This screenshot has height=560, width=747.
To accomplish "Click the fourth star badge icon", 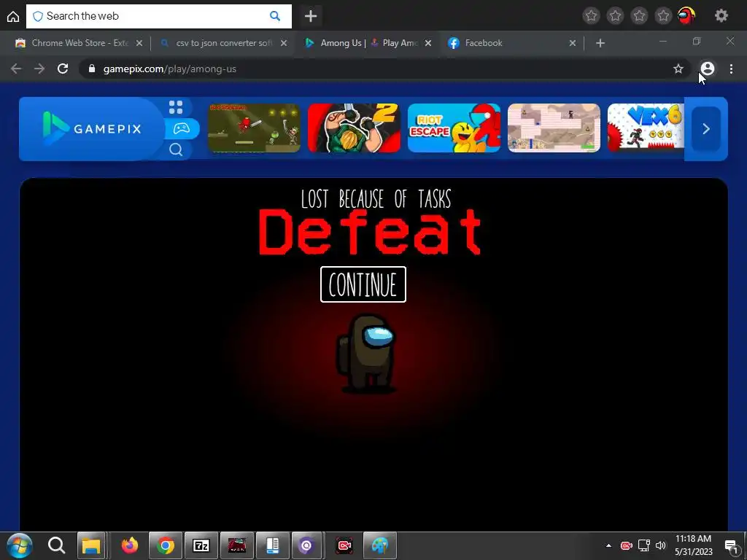I will 663,16.
